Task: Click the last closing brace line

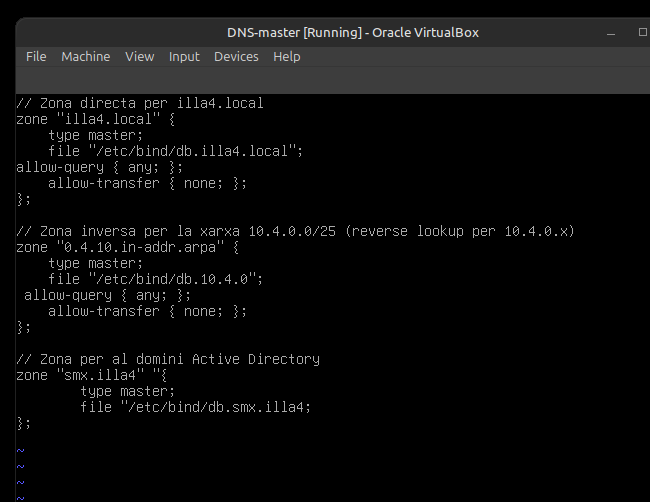Action: (x=24, y=423)
